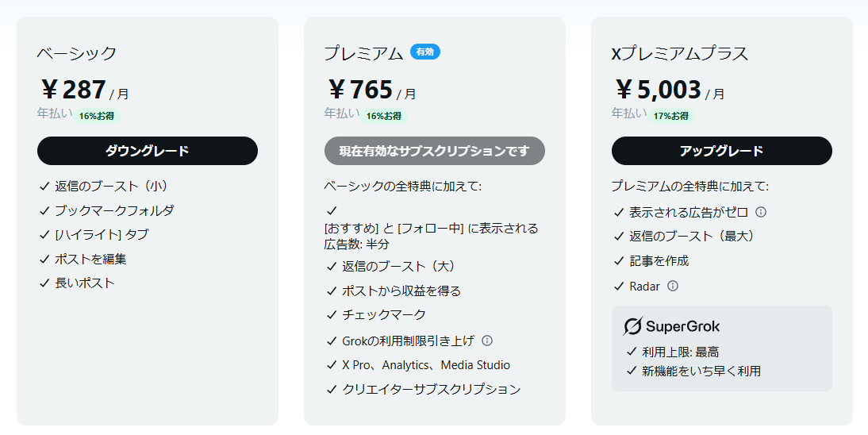
Task: Click the X Pro、Analytics、Media Studio feature
Action: pyautogui.click(x=426, y=365)
